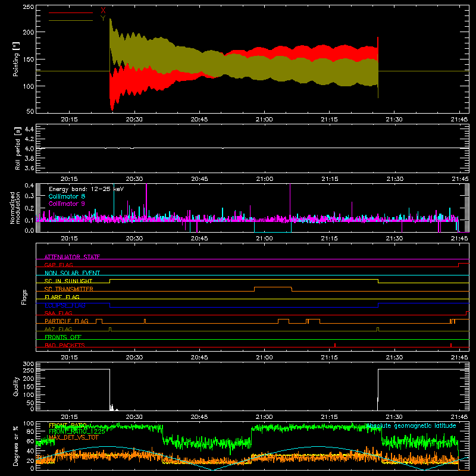Click the Collimator 8 legend entry

(67, 196)
